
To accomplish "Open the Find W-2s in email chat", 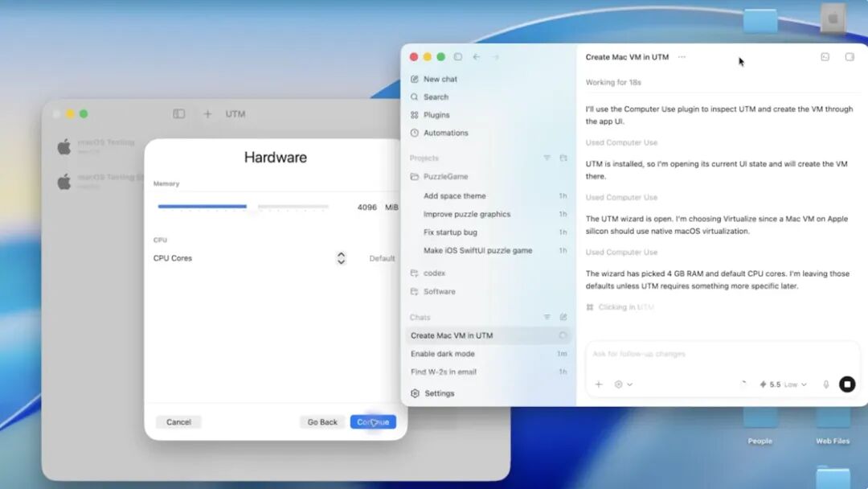I will [489, 372].
